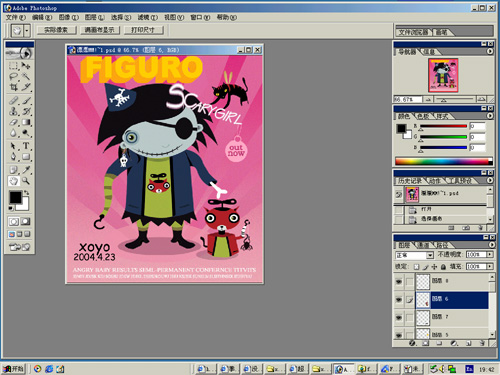
Task: Open the 视图 view menu
Action: click(174, 17)
